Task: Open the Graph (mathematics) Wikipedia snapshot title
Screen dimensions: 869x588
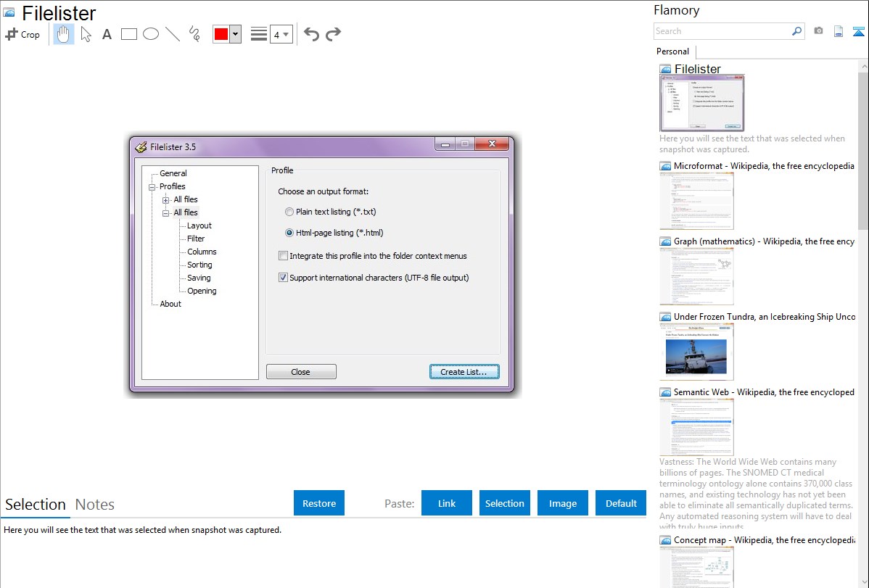Action: tap(764, 241)
